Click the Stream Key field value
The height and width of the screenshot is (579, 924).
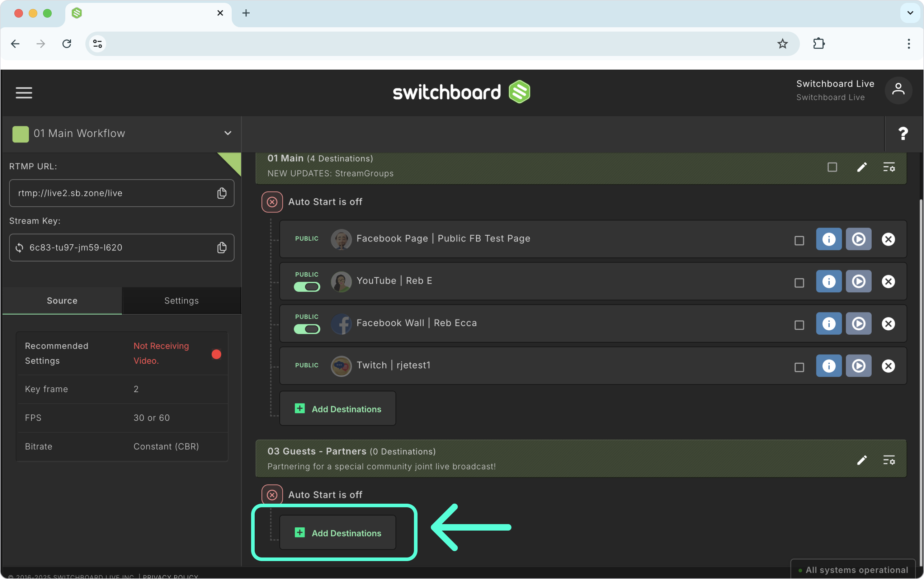pos(76,248)
